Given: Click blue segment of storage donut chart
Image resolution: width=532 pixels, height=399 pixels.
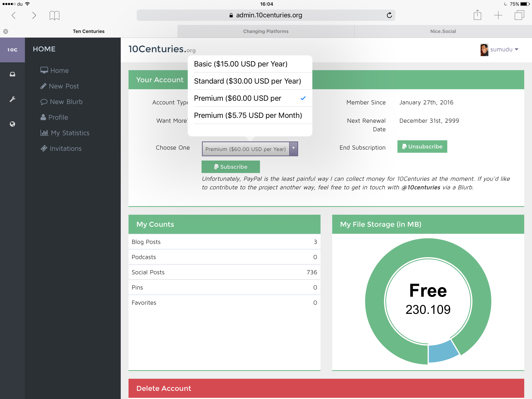Looking at the screenshot, I should click(x=442, y=353).
